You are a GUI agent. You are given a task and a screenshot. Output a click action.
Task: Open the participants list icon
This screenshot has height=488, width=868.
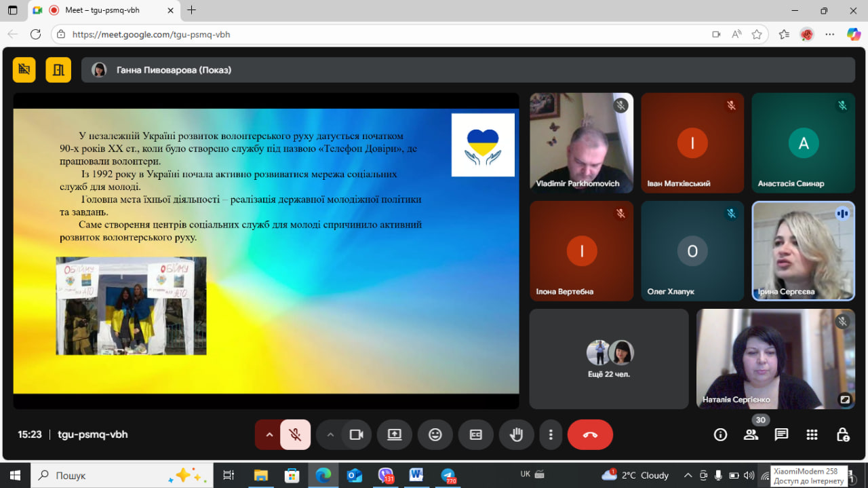click(751, 435)
